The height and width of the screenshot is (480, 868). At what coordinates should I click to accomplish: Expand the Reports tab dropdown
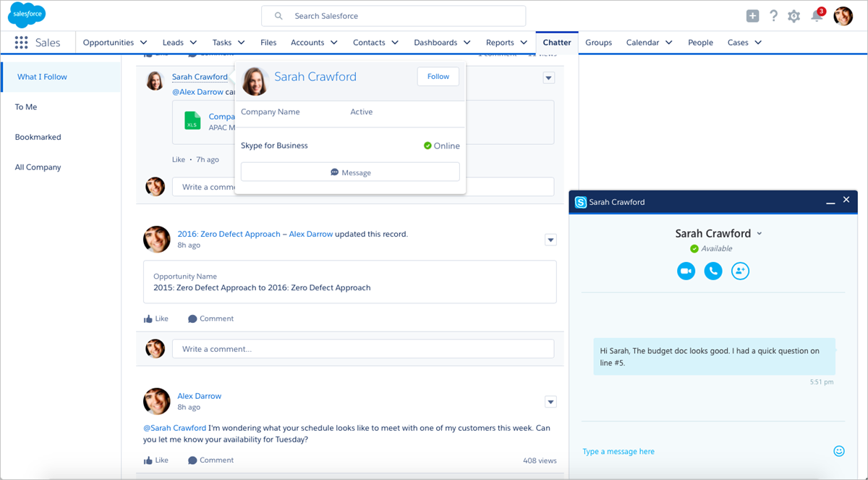[524, 43]
